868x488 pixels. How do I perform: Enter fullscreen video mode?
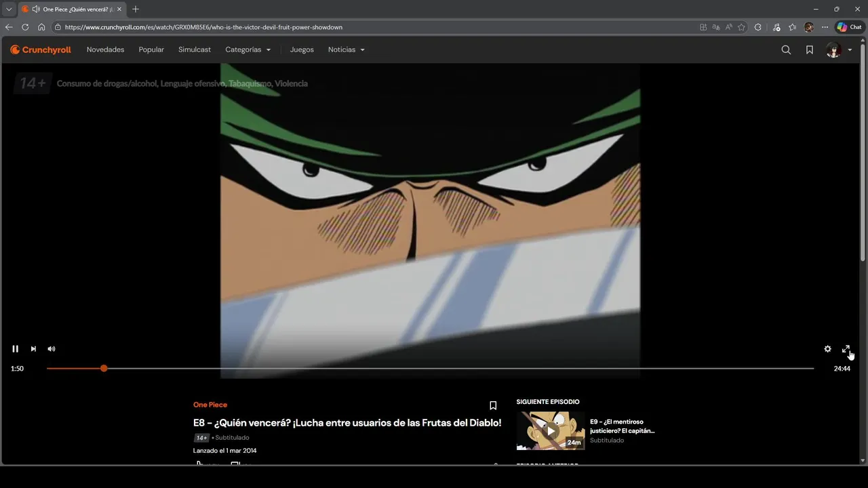[846, 349]
